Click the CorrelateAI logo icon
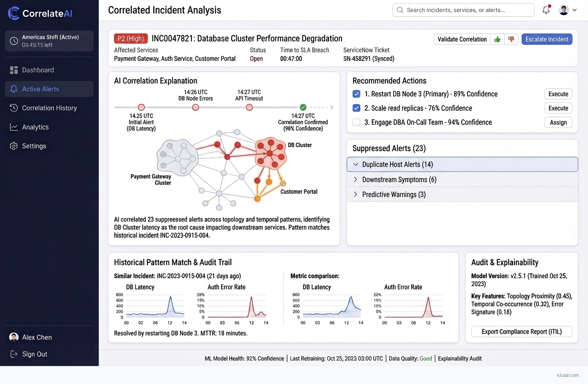The image size is (588, 384). click(14, 13)
